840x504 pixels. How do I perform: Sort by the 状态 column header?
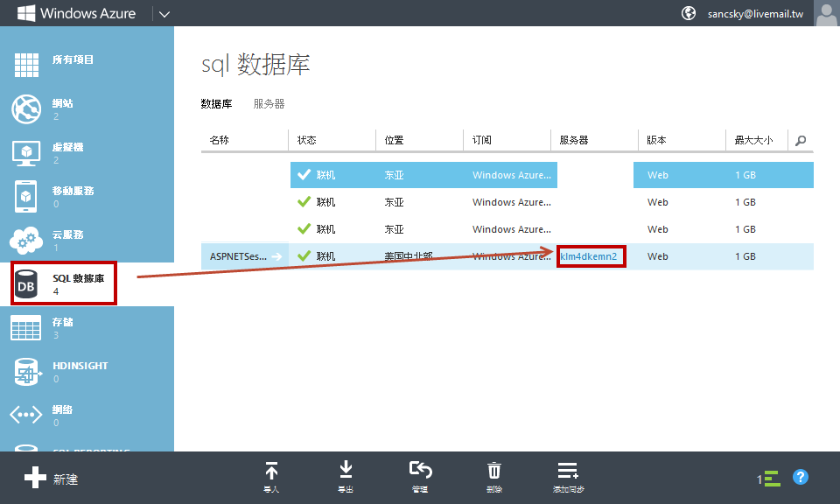coord(307,140)
